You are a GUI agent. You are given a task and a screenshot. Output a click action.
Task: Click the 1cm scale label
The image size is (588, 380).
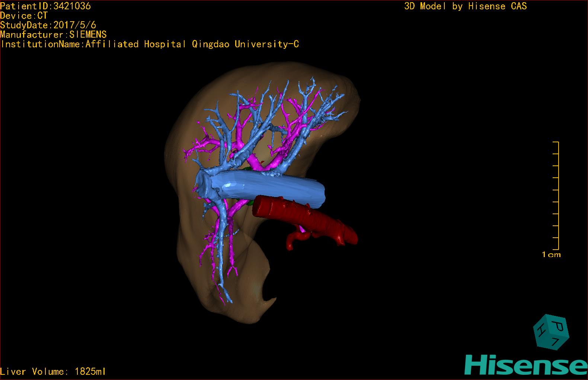coord(551,255)
